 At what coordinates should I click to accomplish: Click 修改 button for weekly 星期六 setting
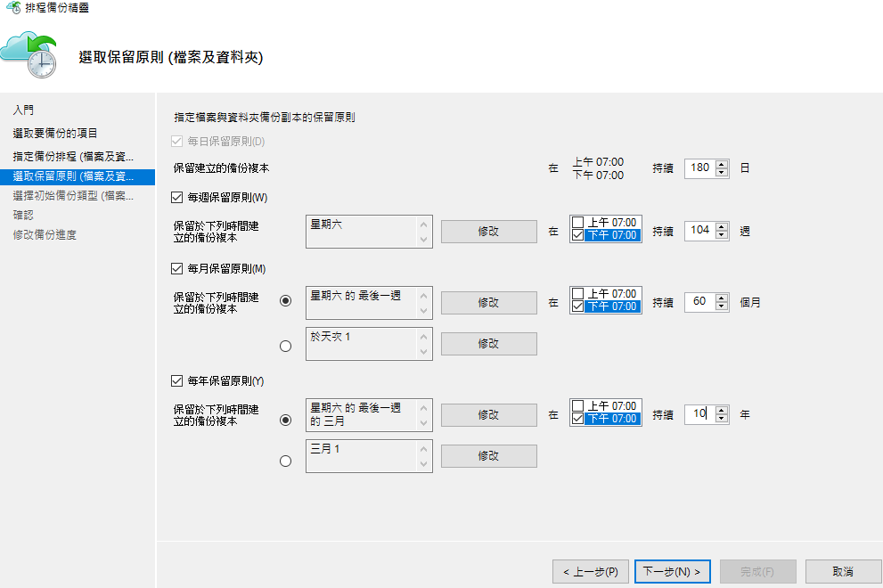coord(488,231)
